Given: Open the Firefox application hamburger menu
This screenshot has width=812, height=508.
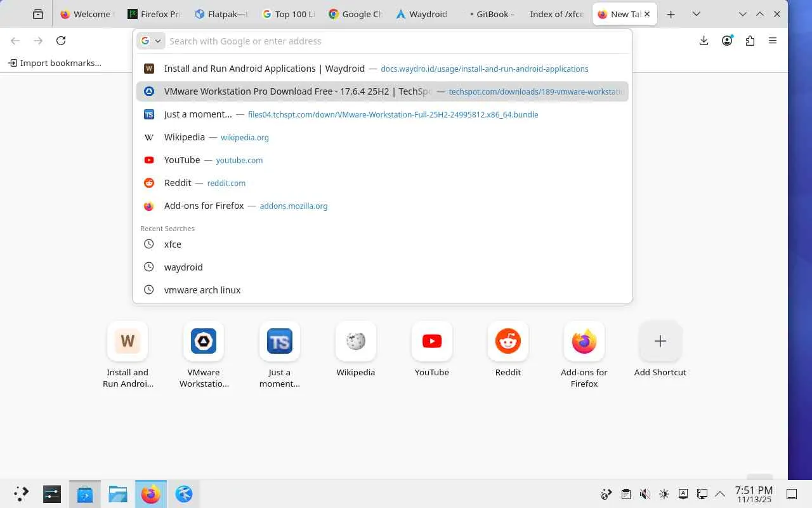Looking at the screenshot, I should pyautogui.click(x=773, y=41).
